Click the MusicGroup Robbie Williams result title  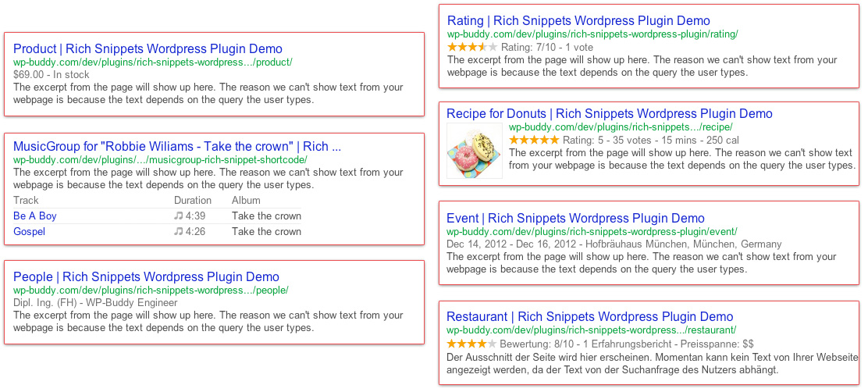(x=177, y=147)
